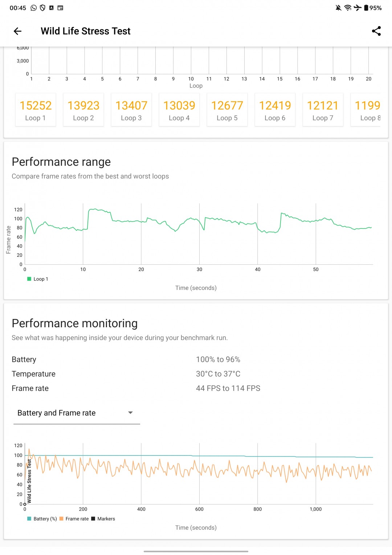Screen dimensions: 392x555
Task: Tap the back arrow icon
Action: (17, 31)
